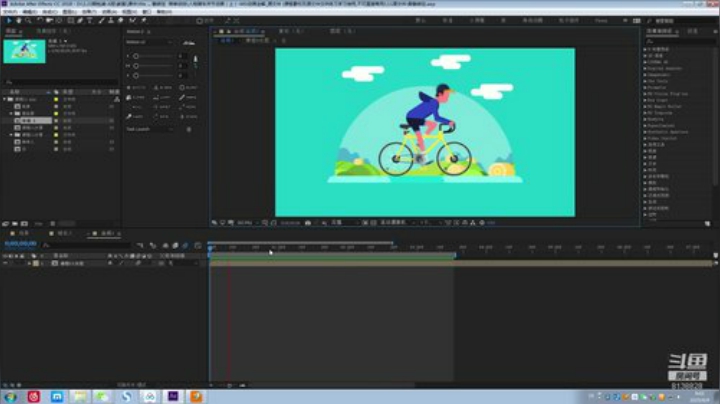Open viewer resolution dropdown

click(344, 223)
